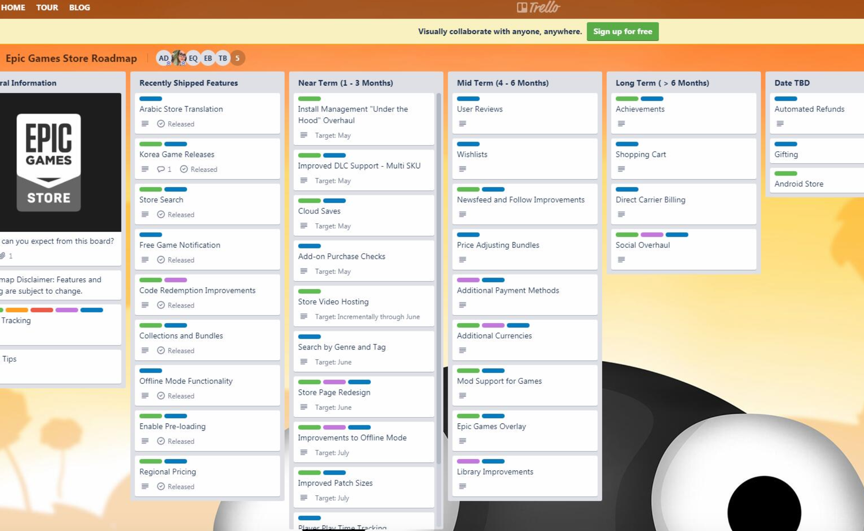Click the blue label on Price Adjusting Bundles card
The image size is (864, 531).
[x=468, y=235]
